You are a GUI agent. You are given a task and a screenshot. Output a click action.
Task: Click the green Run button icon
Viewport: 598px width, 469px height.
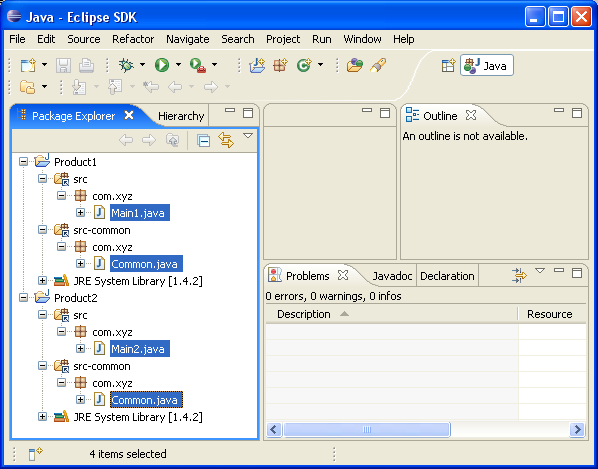tap(162, 65)
